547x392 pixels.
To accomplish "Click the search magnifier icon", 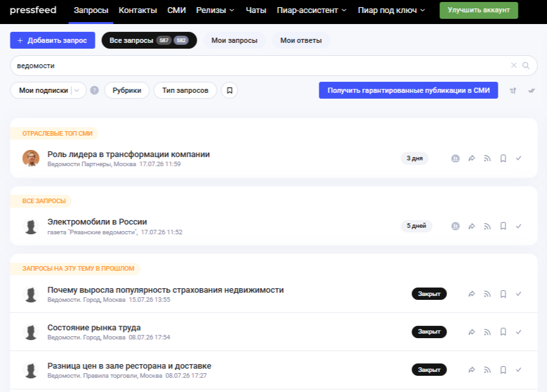I will 526,66.
